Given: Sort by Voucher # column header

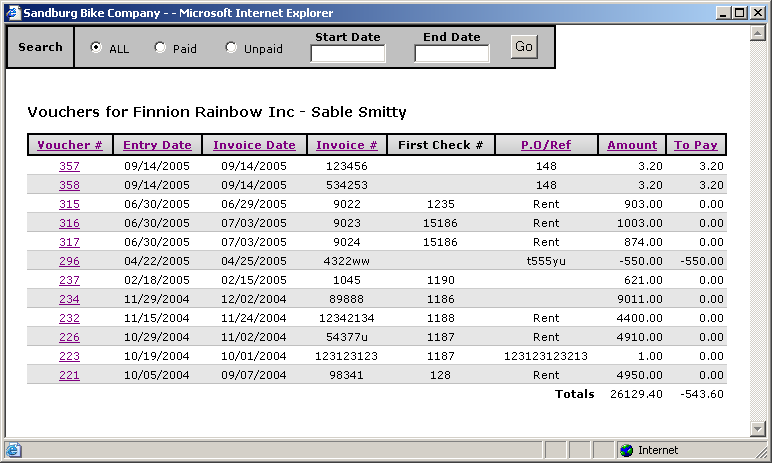Looking at the screenshot, I should point(70,145).
